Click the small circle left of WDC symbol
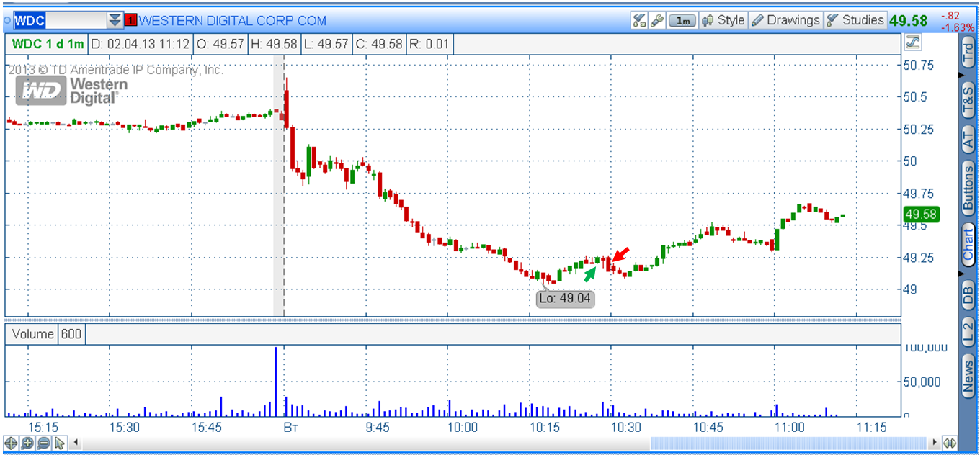Image resolution: width=980 pixels, height=455 pixels. 7,21
